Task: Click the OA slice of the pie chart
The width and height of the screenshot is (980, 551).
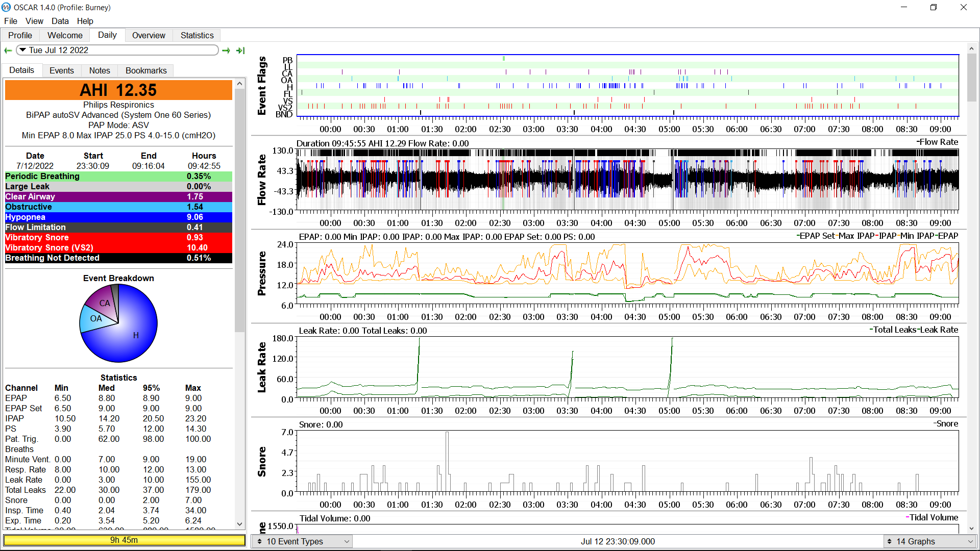Action: coord(96,318)
